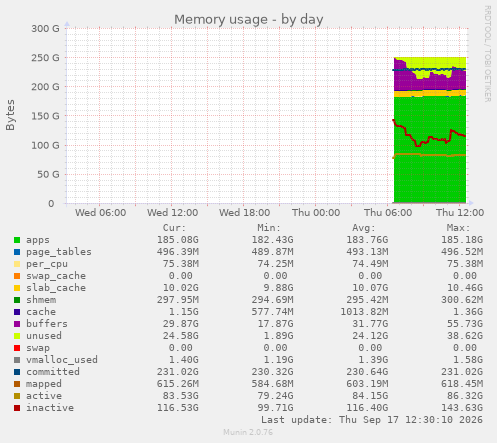Click the 'vmalloc_used' legend label

coord(62,360)
